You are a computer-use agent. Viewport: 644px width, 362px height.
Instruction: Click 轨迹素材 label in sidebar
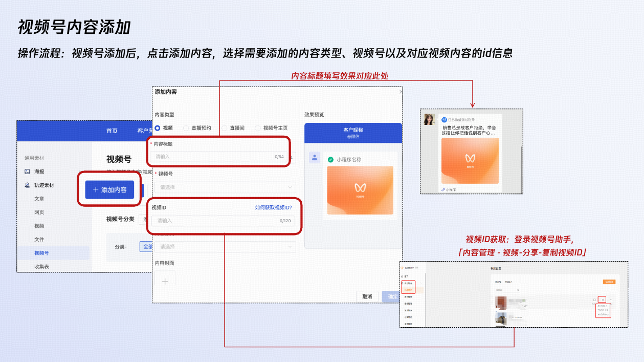(44, 185)
